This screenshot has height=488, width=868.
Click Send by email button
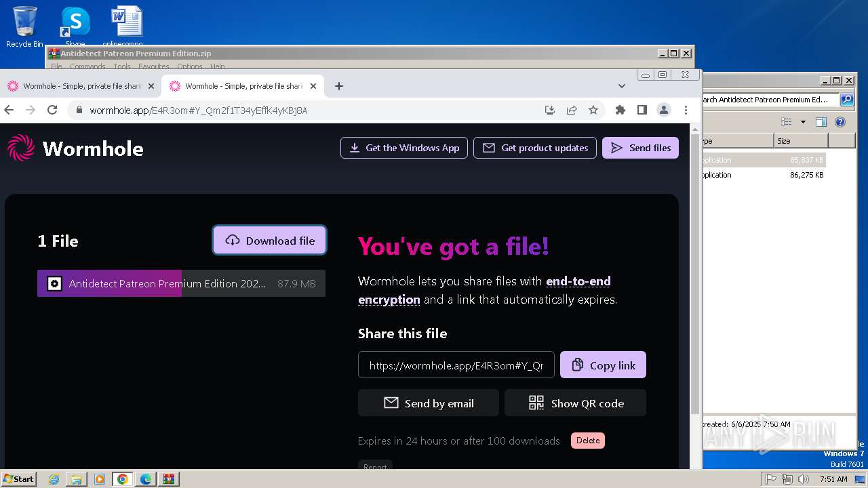pyautogui.click(x=429, y=403)
